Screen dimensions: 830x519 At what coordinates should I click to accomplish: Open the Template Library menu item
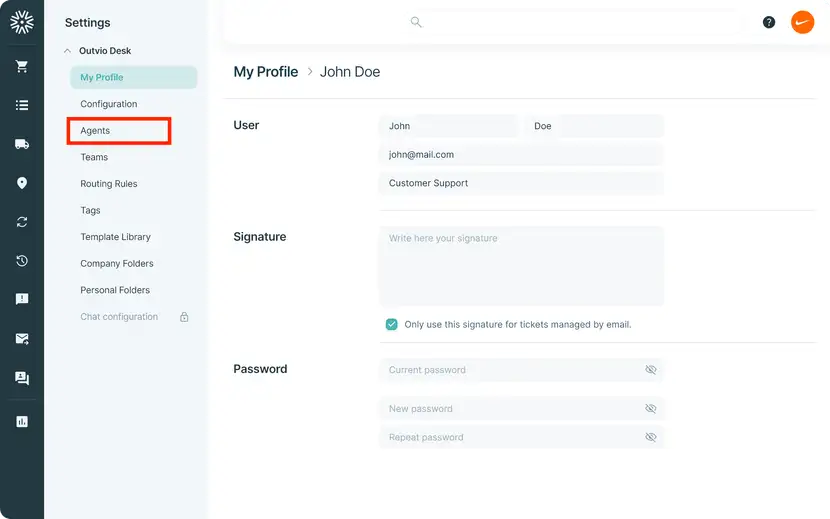pos(115,237)
